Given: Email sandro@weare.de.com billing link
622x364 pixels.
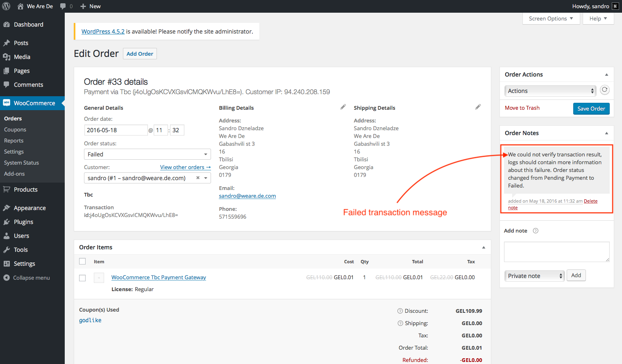Looking at the screenshot, I should [x=247, y=196].
